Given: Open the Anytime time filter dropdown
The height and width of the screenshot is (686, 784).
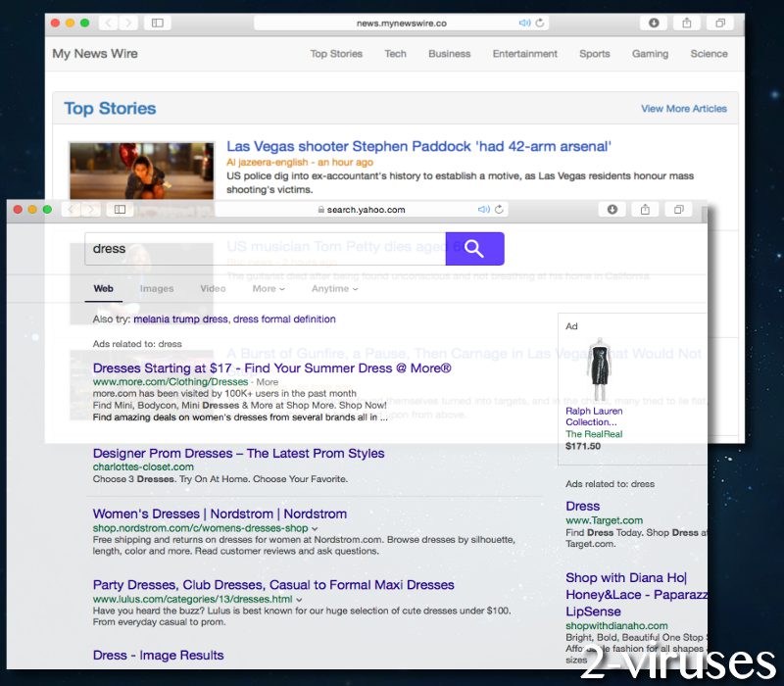Looking at the screenshot, I should (334, 288).
